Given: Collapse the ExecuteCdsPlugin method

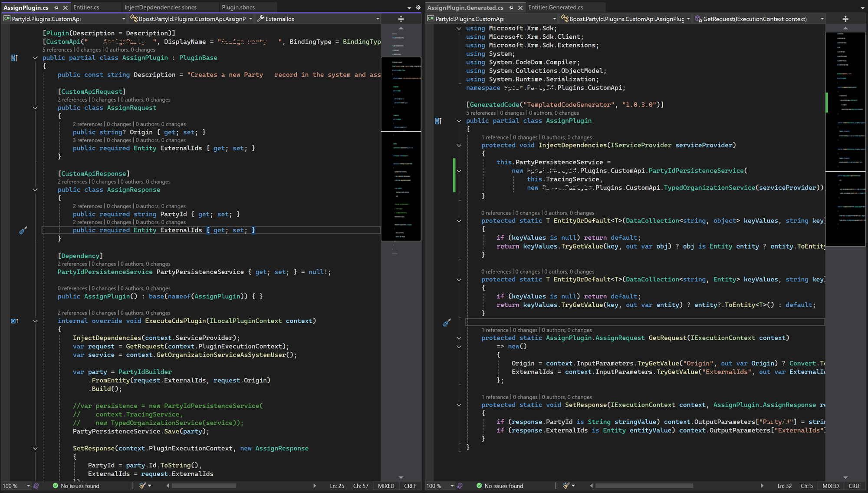Looking at the screenshot, I should point(35,321).
